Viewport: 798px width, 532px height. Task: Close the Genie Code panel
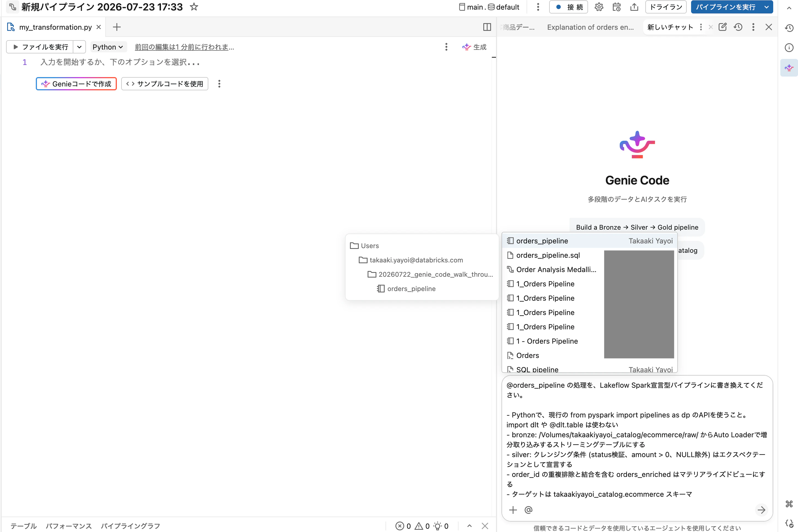coord(769,27)
